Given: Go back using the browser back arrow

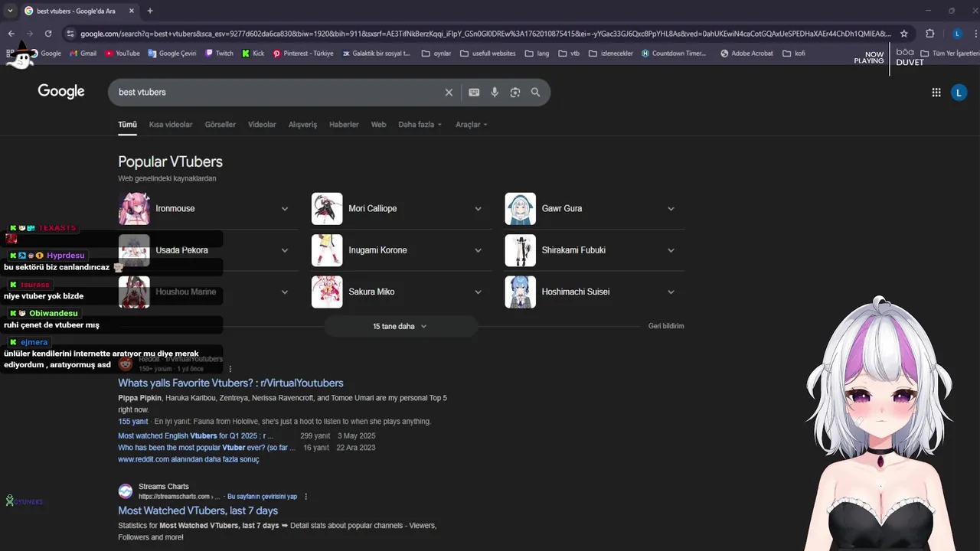Looking at the screenshot, I should tap(11, 34).
